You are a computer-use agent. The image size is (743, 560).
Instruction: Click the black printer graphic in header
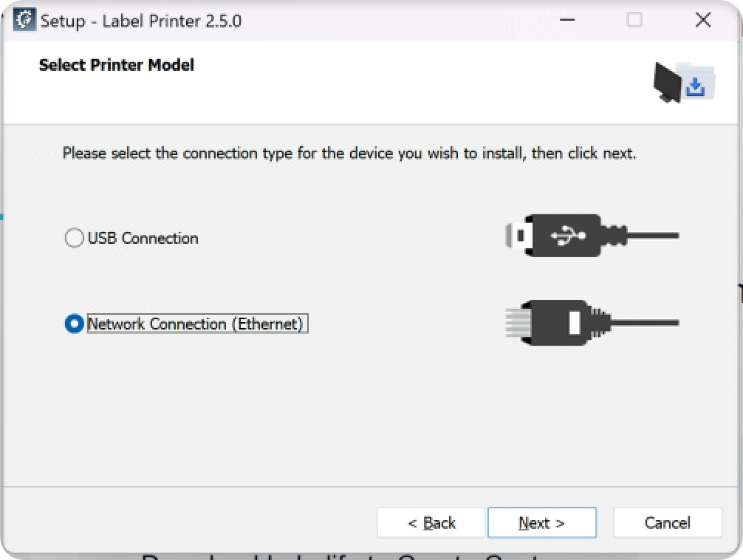pyautogui.click(x=667, y=83)
